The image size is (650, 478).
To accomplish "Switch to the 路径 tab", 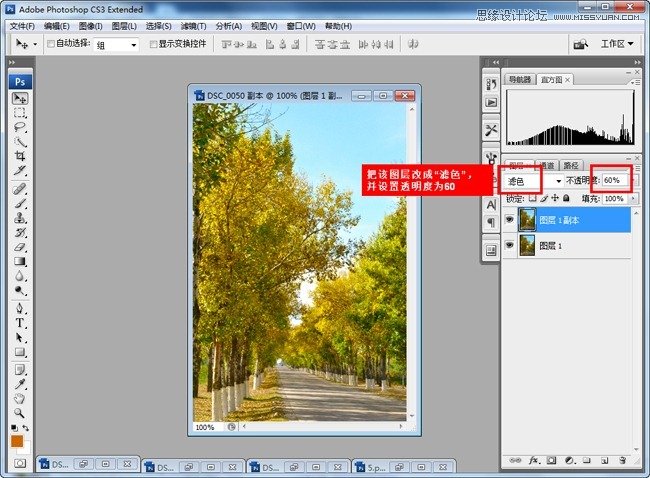I will pos(571,165).
